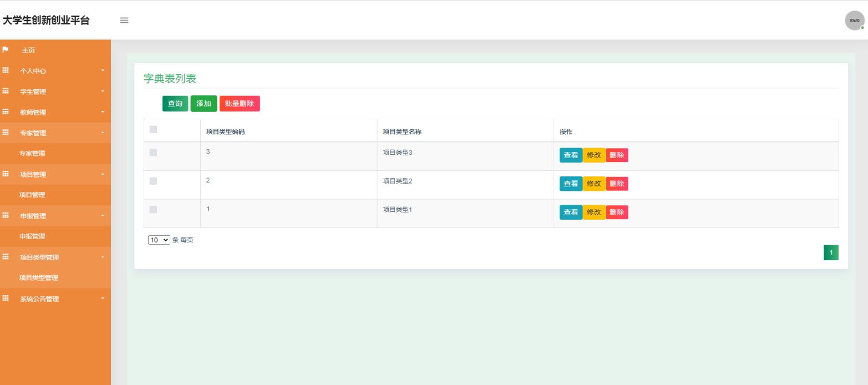
Task: Click 查看 for 项目类型2
Action: tap(571, 184)
